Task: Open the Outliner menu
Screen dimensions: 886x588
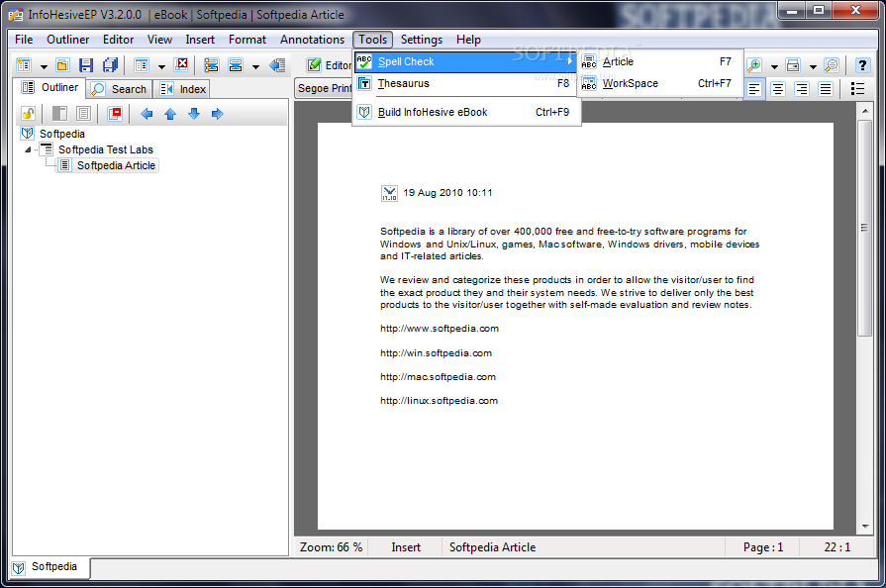Action: (67, 40)
